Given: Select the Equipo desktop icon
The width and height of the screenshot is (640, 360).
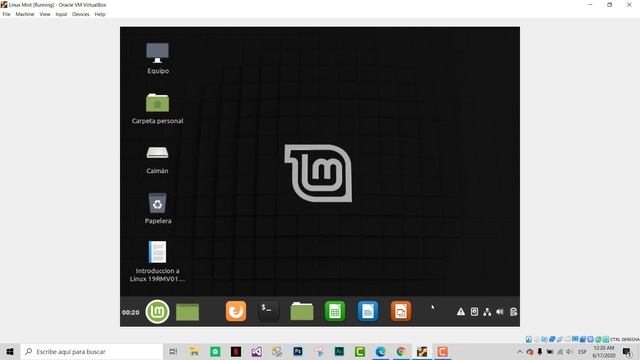Looking at the screenshot, I should coord(158,58).
